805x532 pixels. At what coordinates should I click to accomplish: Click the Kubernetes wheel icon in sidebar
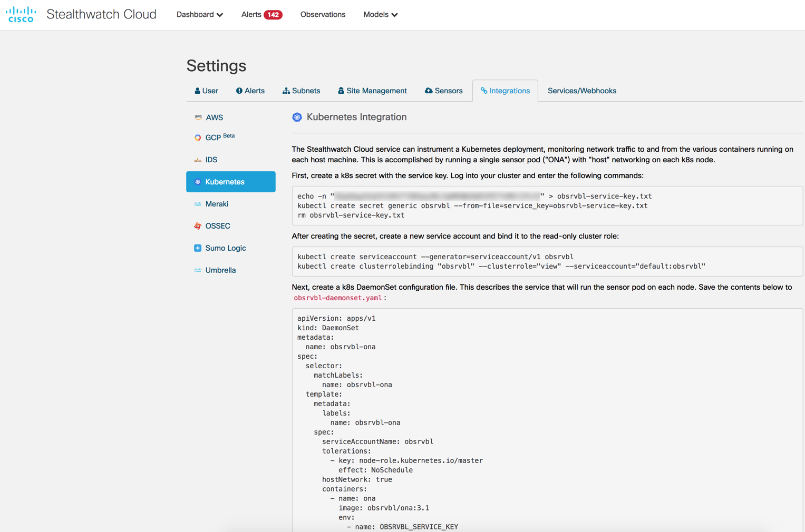pyautogui.click(x=197, y=181)
